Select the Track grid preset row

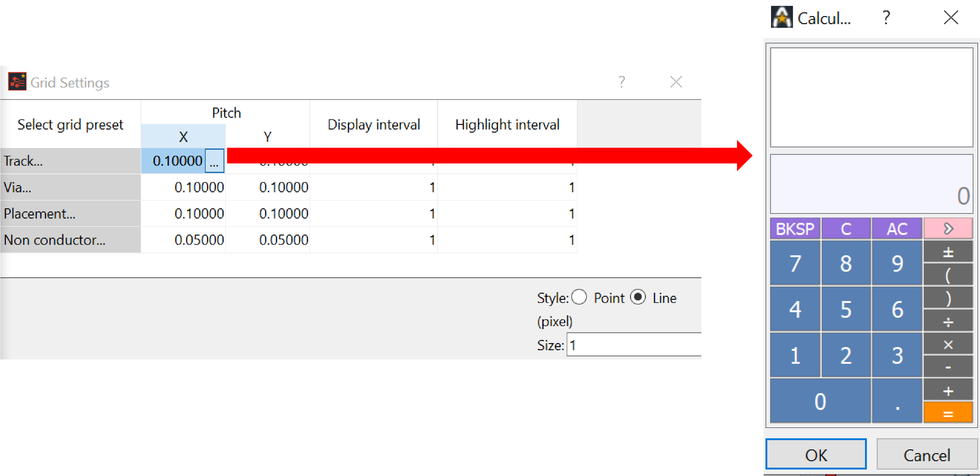(x=70, y=161)
